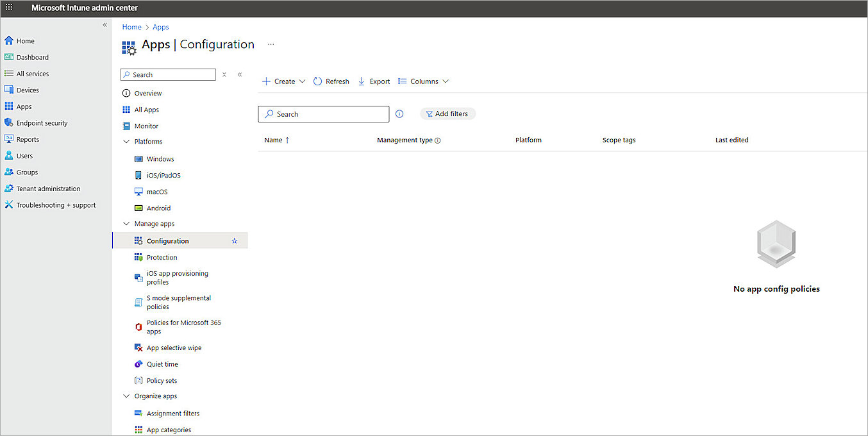Click the Dashboard icon in left navigation
The image size is (868, 436).
[9, 57]
